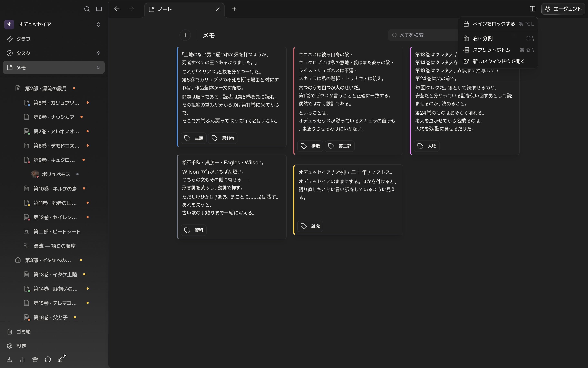Viewport: 588px width, 368px height.
Task: Click yellow status dot beside 第13巻 · イタケ上陸
Action: pos(84,274)
